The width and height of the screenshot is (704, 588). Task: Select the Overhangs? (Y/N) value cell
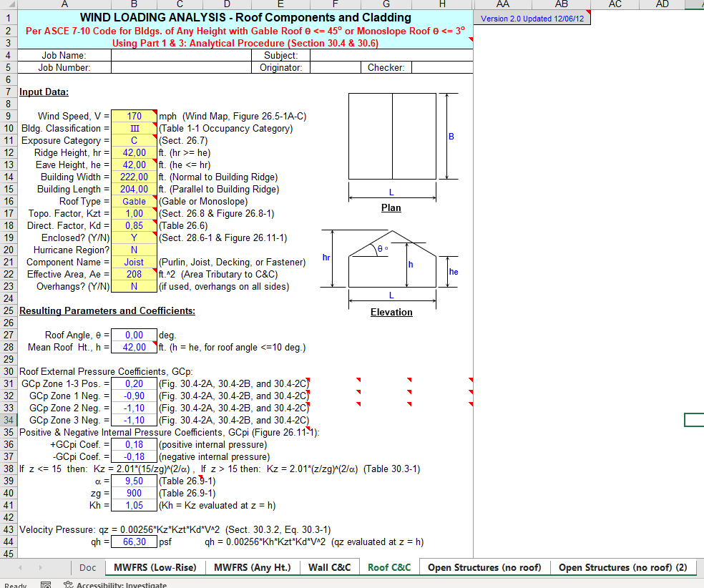pyautogui.click(x=134, y=286)
